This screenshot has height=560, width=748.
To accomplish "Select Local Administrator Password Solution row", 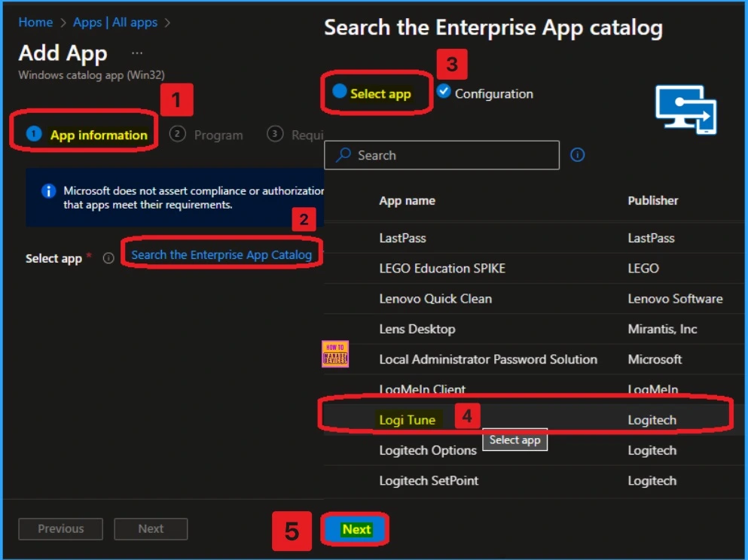I will (x=536, y=359).
